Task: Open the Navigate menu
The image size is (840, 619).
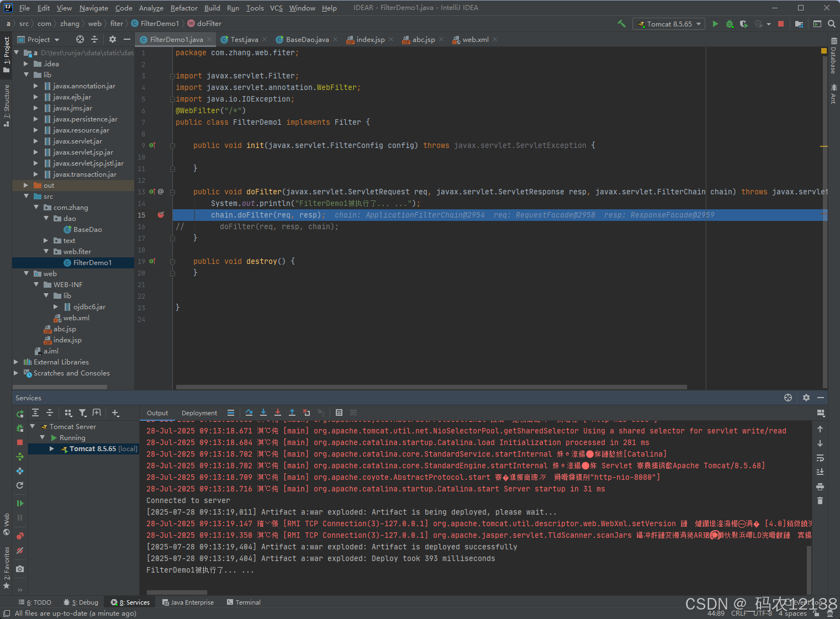Action: (94, 8)
